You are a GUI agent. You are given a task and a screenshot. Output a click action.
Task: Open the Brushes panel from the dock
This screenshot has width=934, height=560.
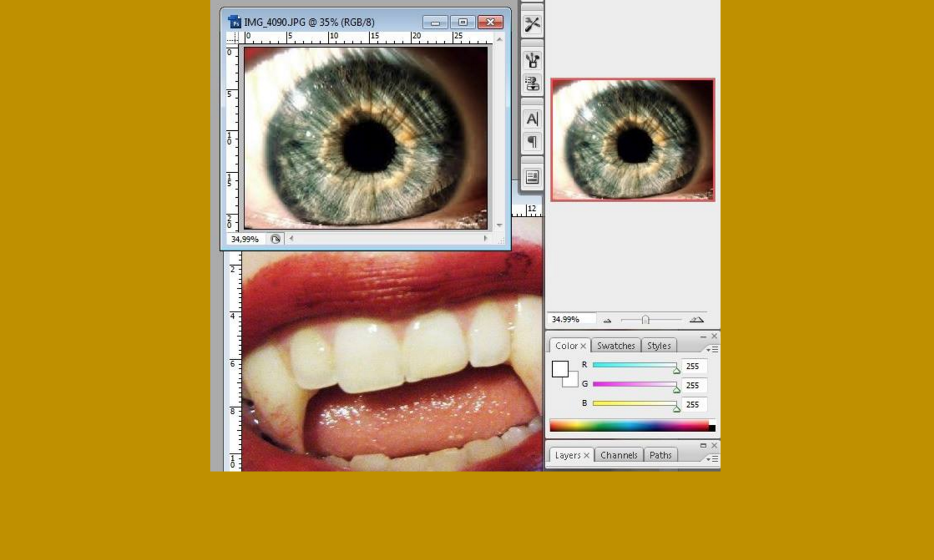[532, 61]
